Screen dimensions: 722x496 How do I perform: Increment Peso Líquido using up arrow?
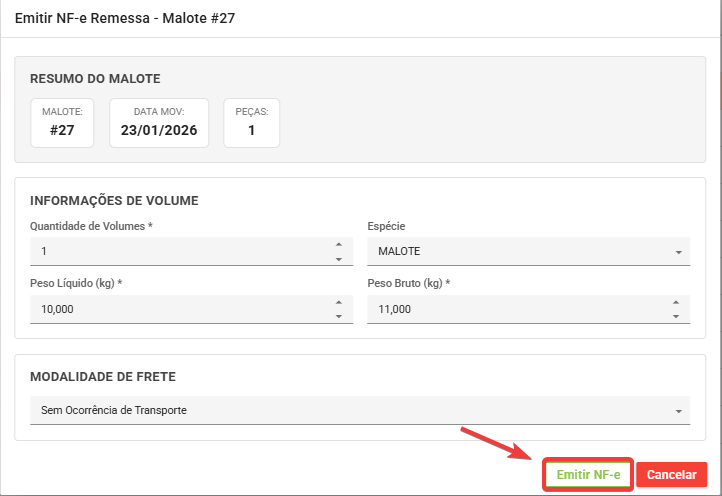pos(338,302)
